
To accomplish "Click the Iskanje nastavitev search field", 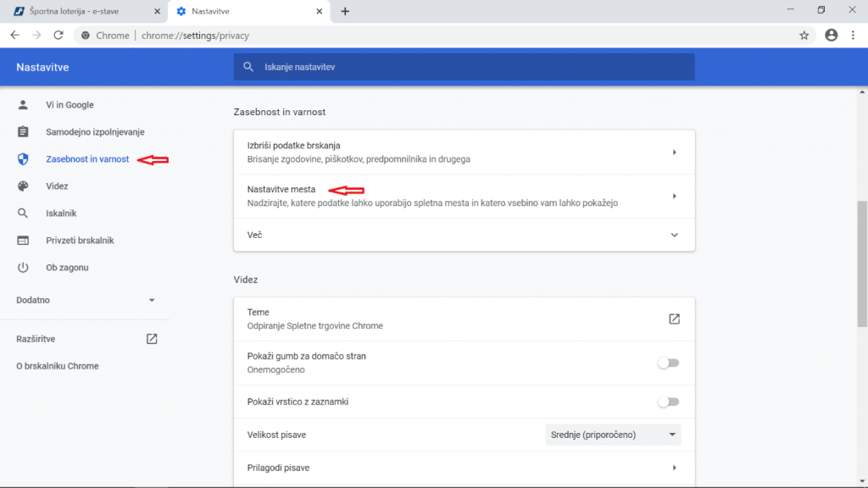I will point(464,67).
